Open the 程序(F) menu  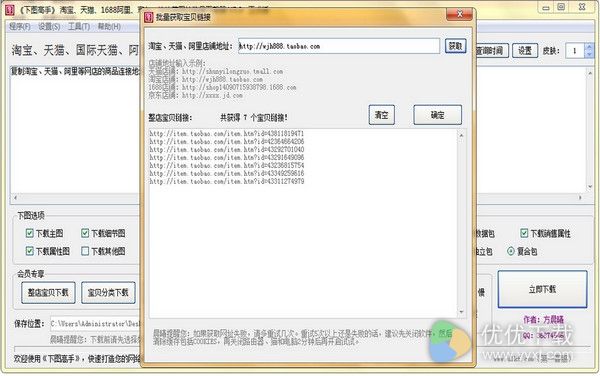[x=20, y=26]
